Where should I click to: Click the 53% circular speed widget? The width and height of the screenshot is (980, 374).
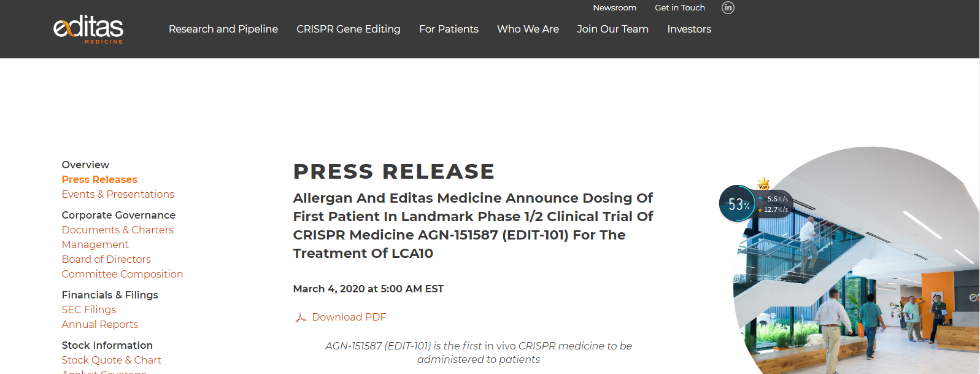point(738,204)
